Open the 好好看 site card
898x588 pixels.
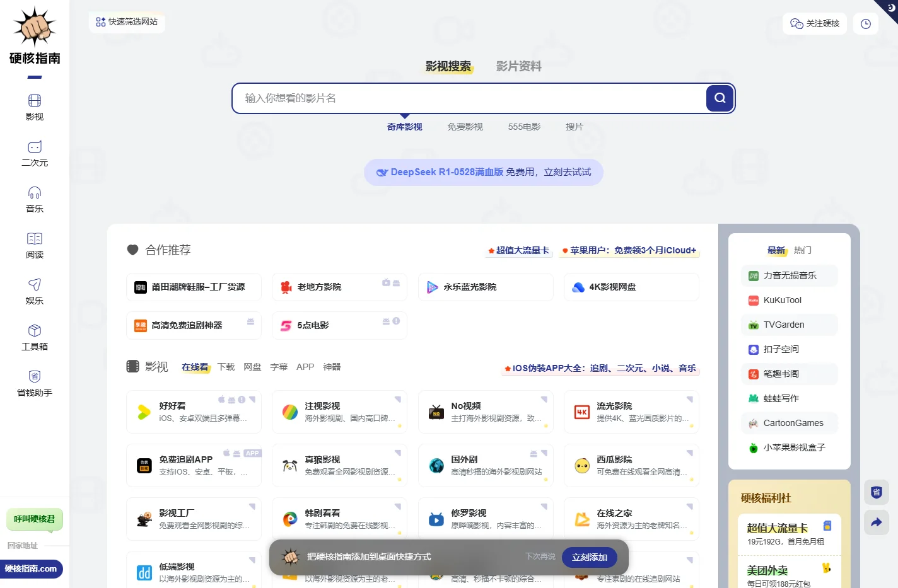click(194, 412)
